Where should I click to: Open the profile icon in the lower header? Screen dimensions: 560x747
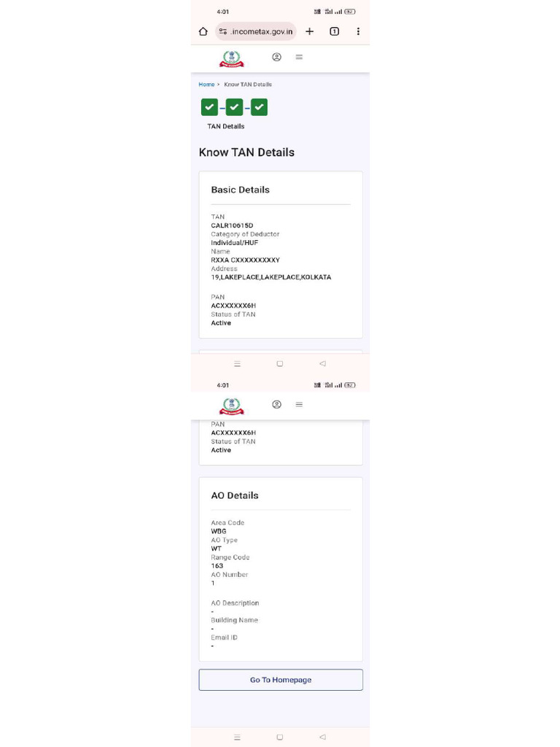(x=276, y=404)
